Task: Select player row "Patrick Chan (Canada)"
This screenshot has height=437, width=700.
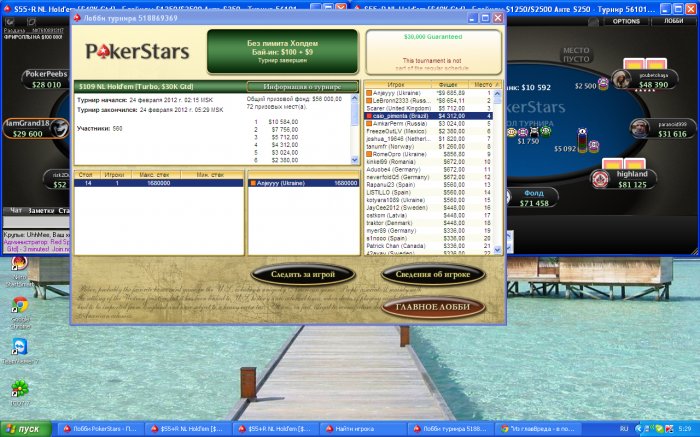Action: point(429,246)
